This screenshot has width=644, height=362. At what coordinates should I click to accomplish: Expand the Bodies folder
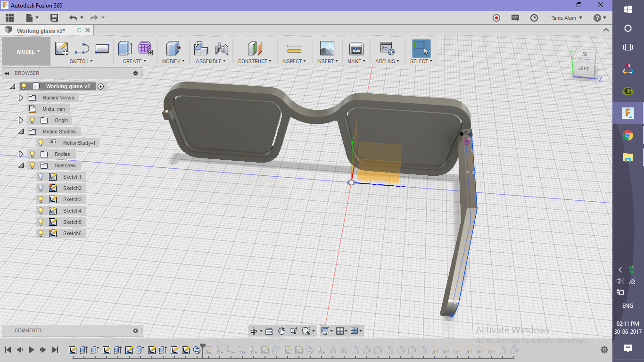click(x=21, y=154)
